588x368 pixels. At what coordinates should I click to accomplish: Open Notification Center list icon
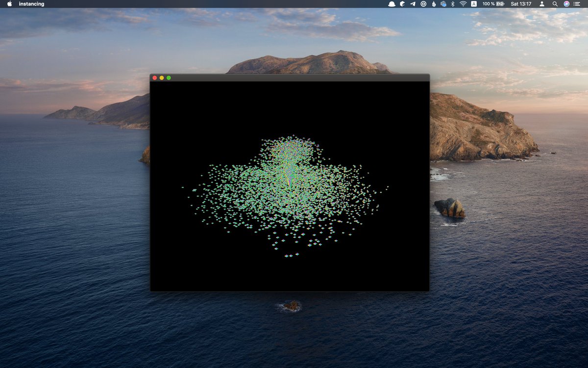click(577, 3)
